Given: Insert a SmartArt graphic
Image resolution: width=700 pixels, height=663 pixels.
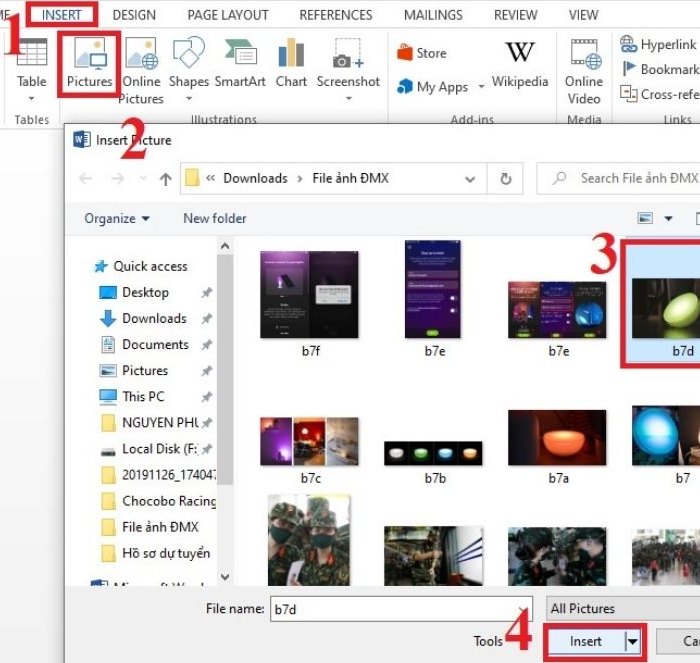Looking at the screenshot, I should pyautogui.click(x=240, y=63).
